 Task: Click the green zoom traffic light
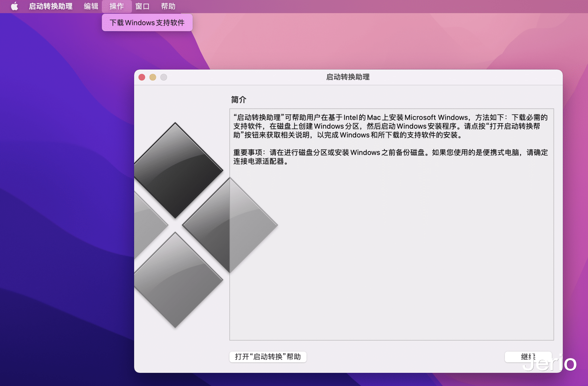164,77
